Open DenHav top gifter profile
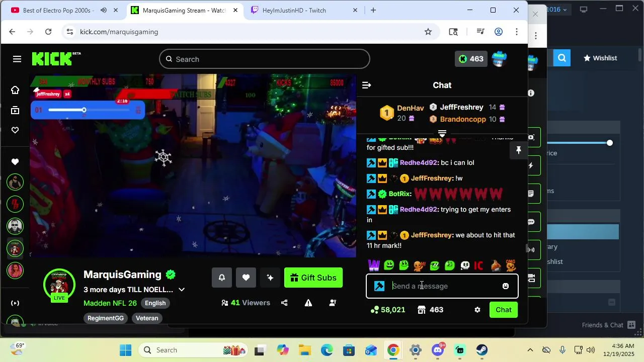Screen dimensions: 644x362 point(411,108)
